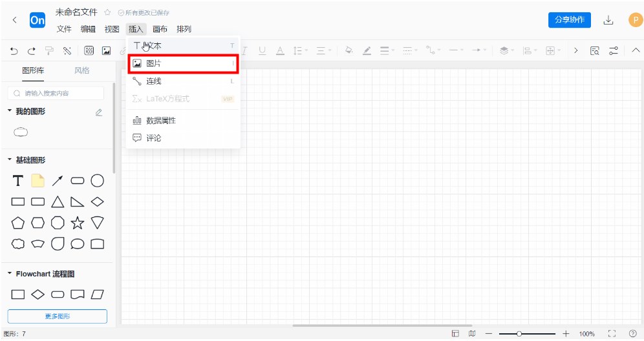Viewport: 644px width, 341px height.
Task: Choose 连线 in the 插入 menu
Action: tap(183, 81)
